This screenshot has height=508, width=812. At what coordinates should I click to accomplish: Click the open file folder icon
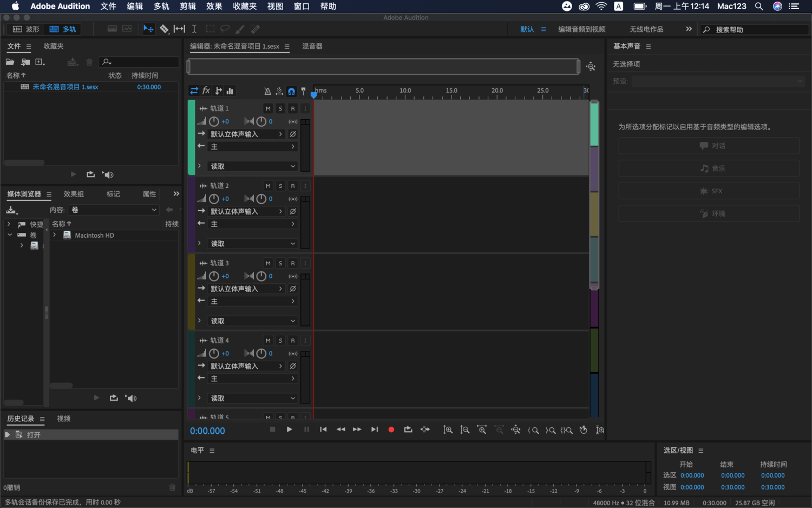click(x=10, y=62)
